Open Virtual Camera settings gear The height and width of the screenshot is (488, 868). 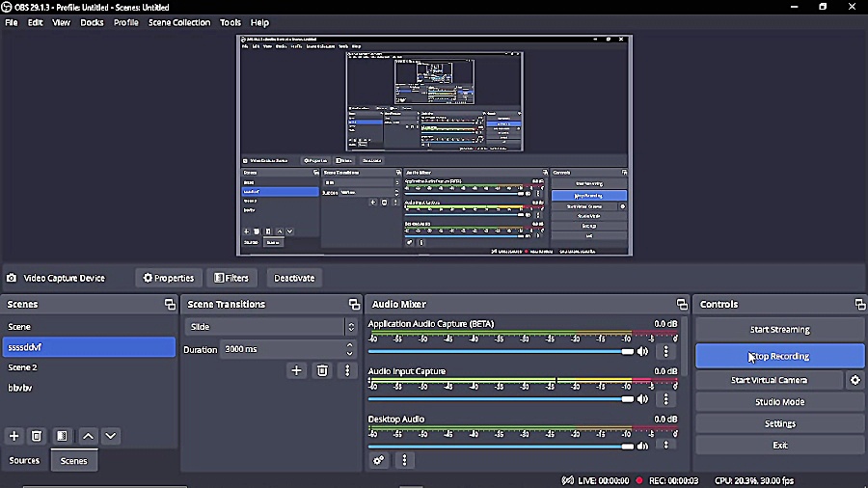point(855,380)
